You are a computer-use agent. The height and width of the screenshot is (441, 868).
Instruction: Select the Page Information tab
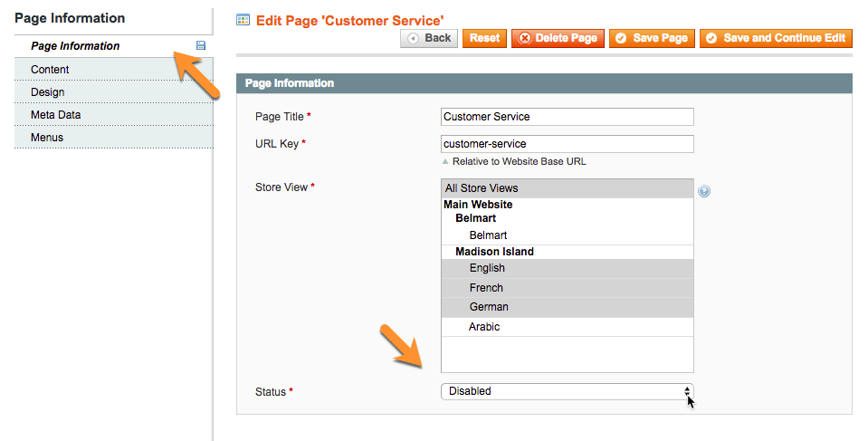tap(75, 46)
